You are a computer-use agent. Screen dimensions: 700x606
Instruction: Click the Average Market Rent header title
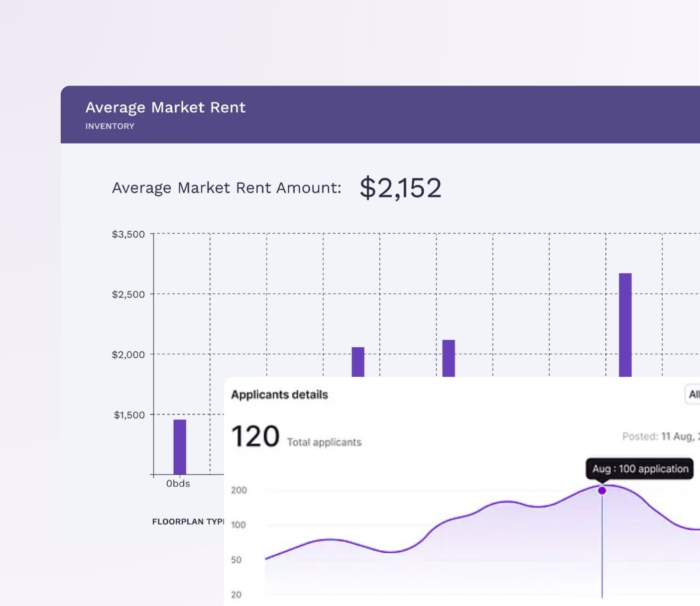point(165,107)
